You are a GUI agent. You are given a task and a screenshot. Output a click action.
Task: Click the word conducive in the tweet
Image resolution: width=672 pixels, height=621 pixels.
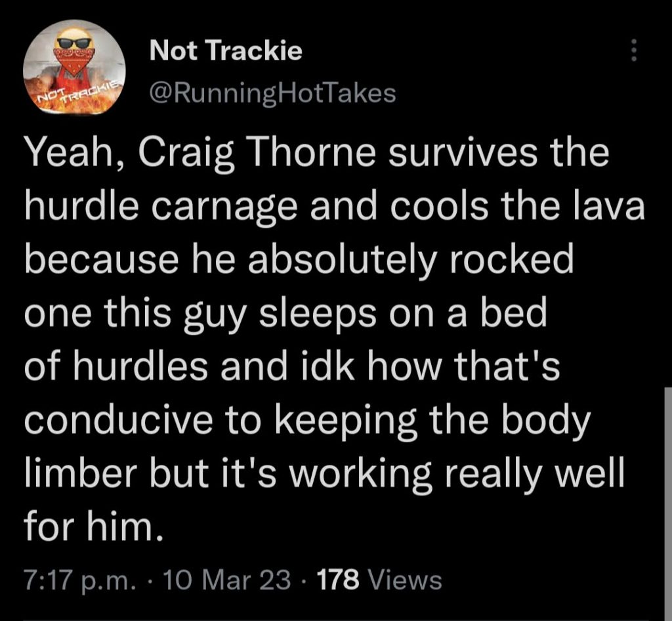(118, 419)
